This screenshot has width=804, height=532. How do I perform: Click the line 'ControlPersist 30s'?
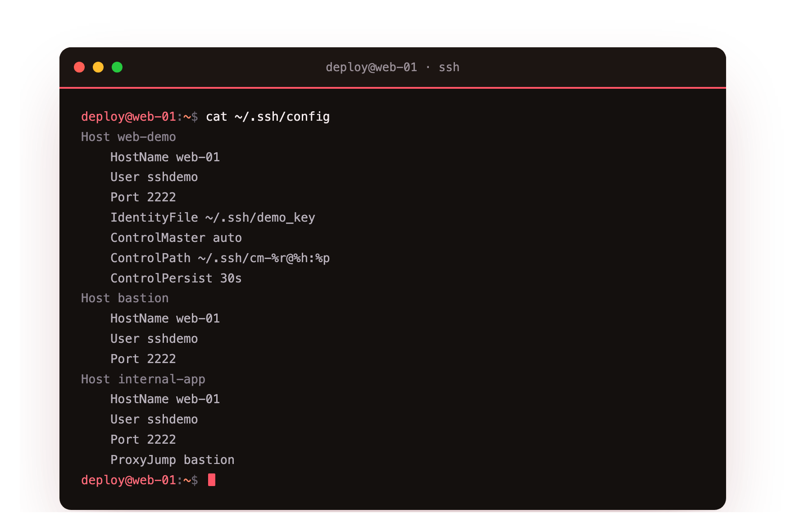(x=176, y=278)
